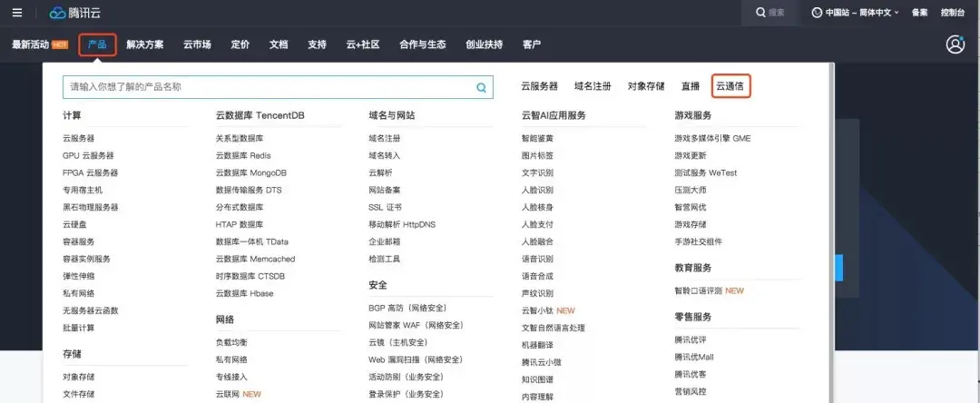Open the 文档 menu item

tap(279, 44)
